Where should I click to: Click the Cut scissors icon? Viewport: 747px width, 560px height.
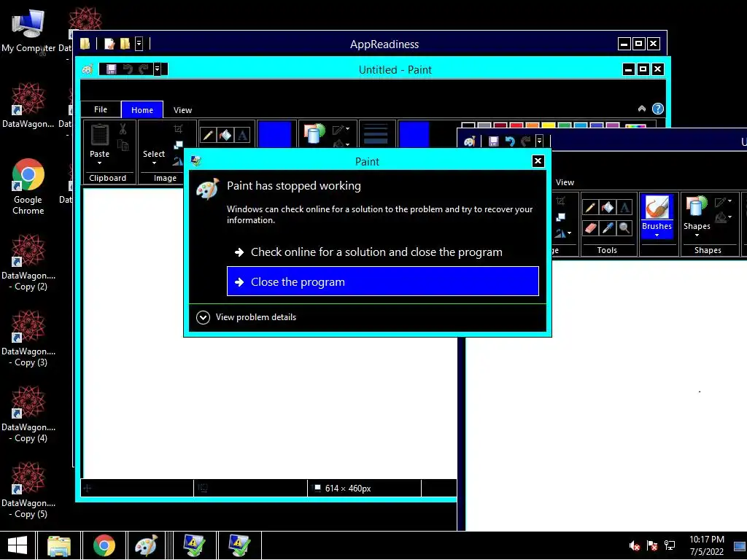click(x=123, y=130)
